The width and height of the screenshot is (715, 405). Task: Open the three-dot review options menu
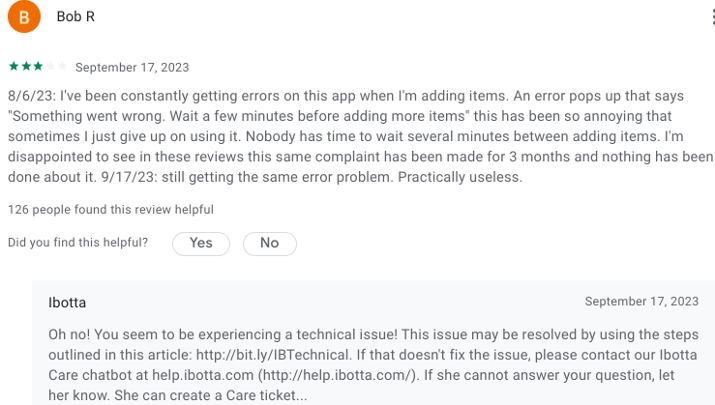point(713,17)
